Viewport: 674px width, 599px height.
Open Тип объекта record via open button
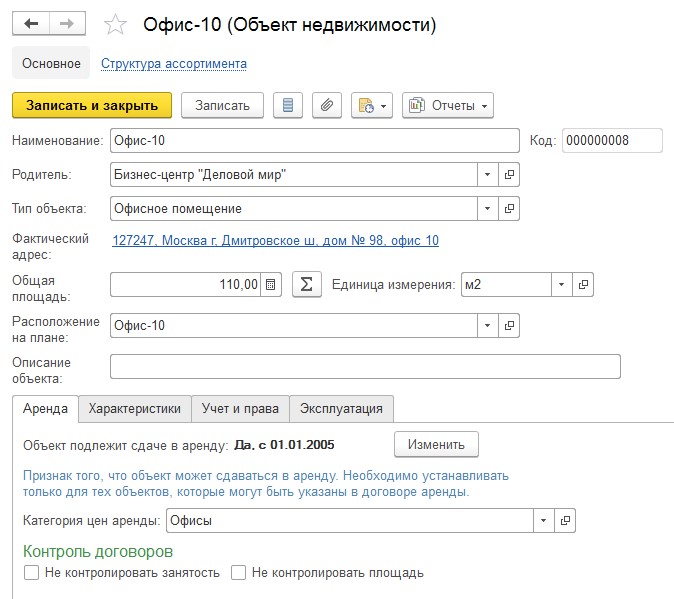(x=509, y=209)
